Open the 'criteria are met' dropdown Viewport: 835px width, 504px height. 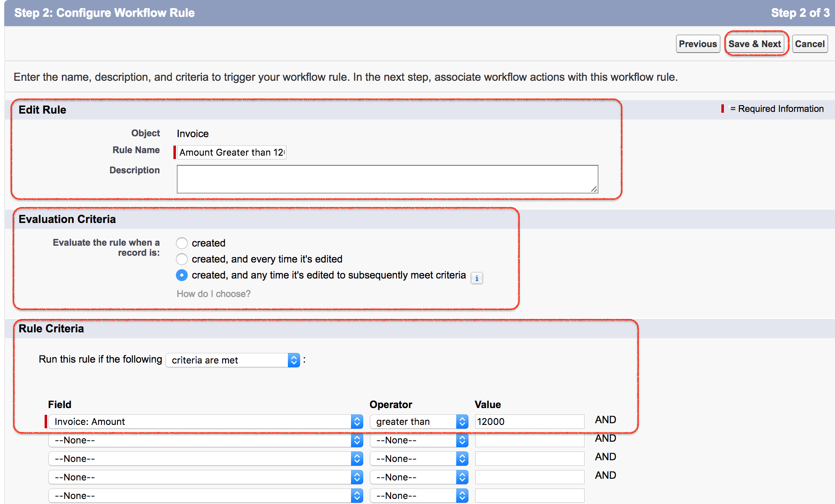click(x=233, y=360)
